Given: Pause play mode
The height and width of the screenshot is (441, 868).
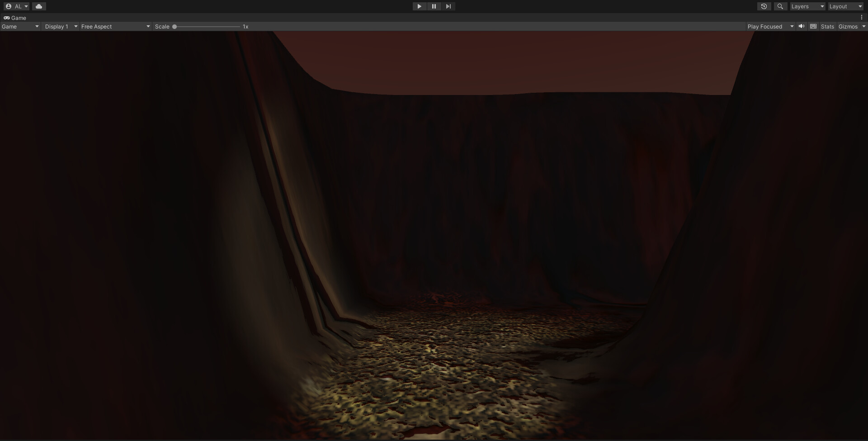Looking at the screenshot, I should point(434,6).
